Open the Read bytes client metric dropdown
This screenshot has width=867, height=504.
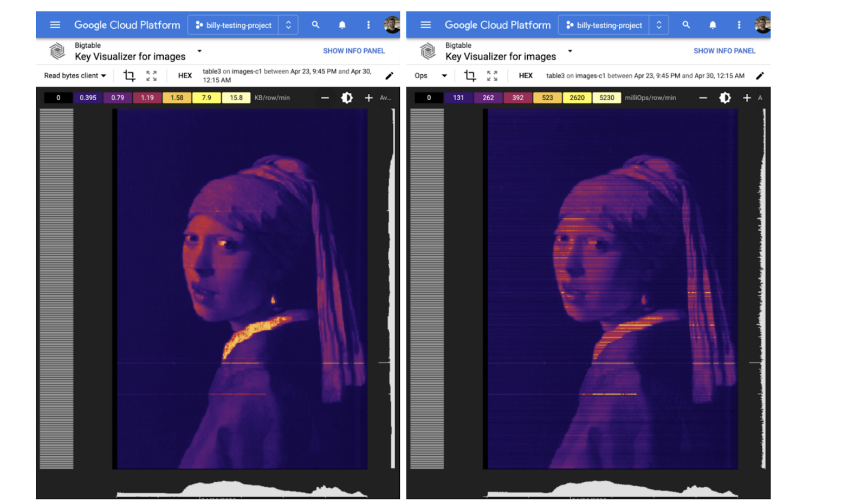[x=75, y=76]
